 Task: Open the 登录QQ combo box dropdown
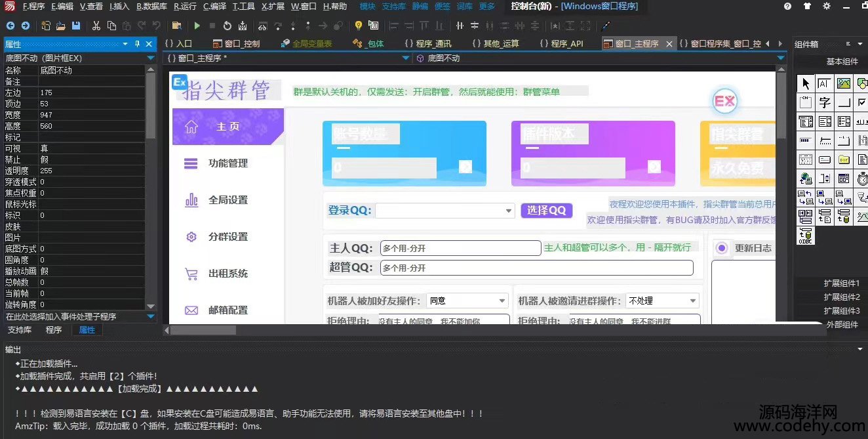click(509, 211)
